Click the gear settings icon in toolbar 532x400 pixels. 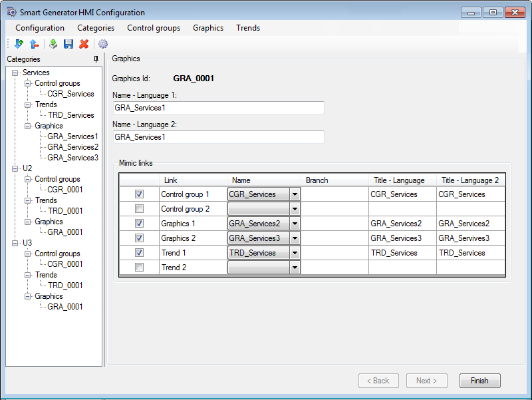click(103, 44)
